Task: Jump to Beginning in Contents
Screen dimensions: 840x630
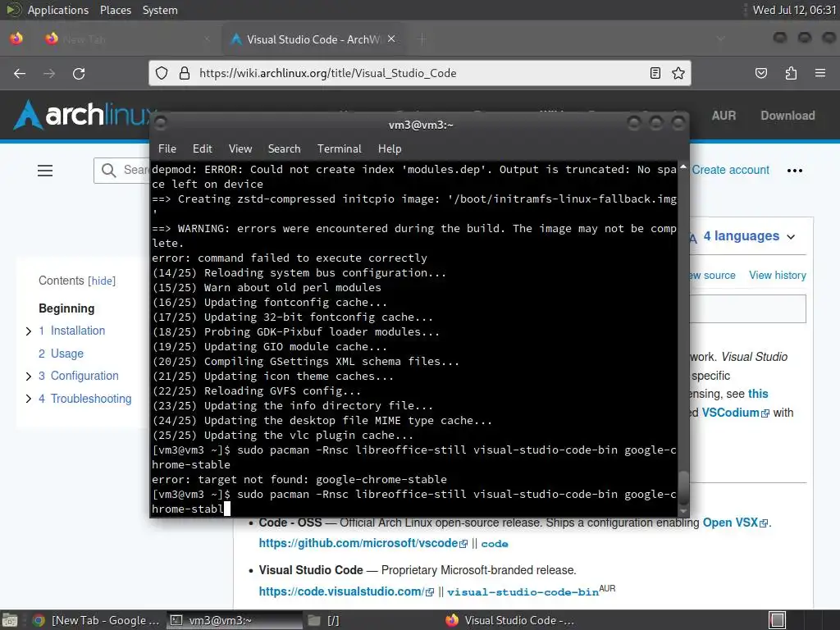Action: 66,308
